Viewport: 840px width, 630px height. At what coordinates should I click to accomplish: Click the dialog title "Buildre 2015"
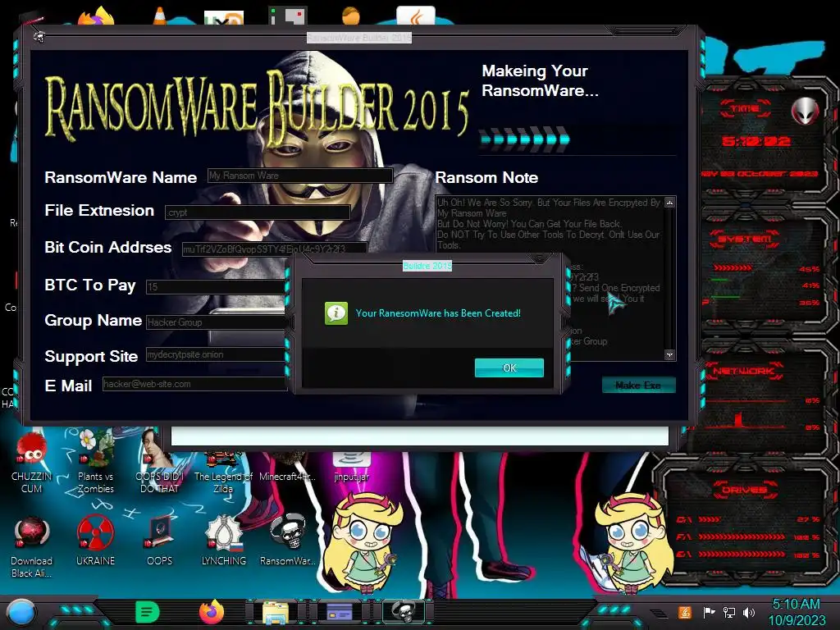tap(427, 266)
